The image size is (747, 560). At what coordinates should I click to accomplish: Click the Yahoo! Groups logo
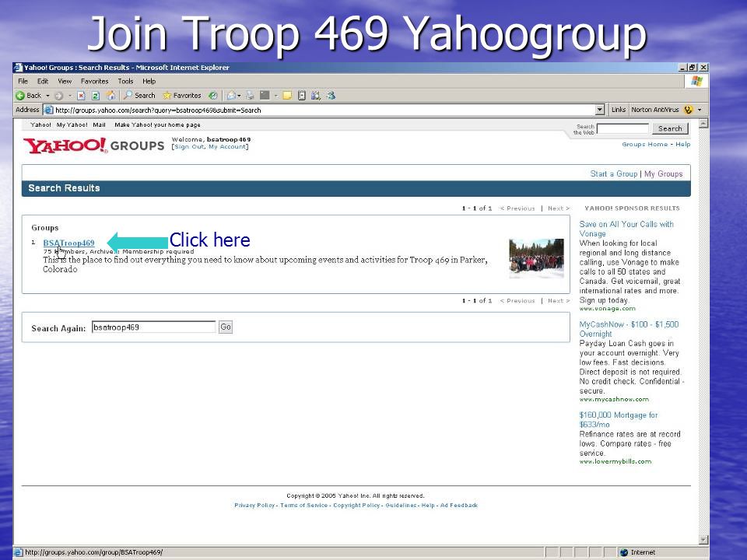[x=94, y=145]
